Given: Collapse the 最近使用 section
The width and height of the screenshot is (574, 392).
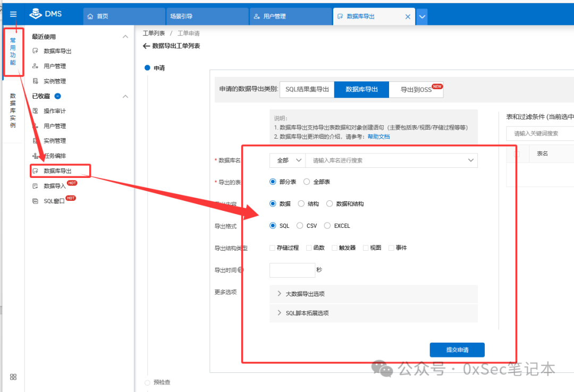Looking at the screenshot, I should coord(125,37).
